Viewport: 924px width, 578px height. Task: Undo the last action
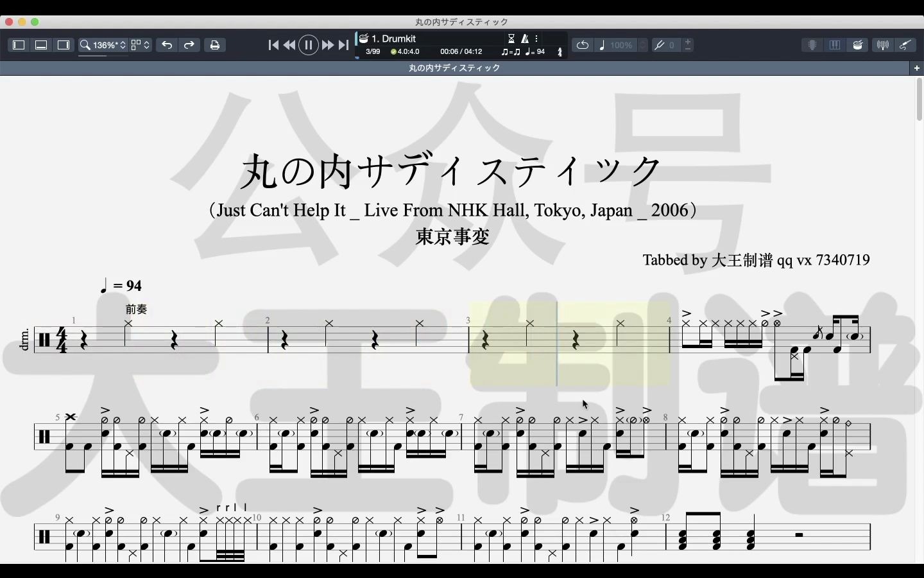[x=167, y=45]
